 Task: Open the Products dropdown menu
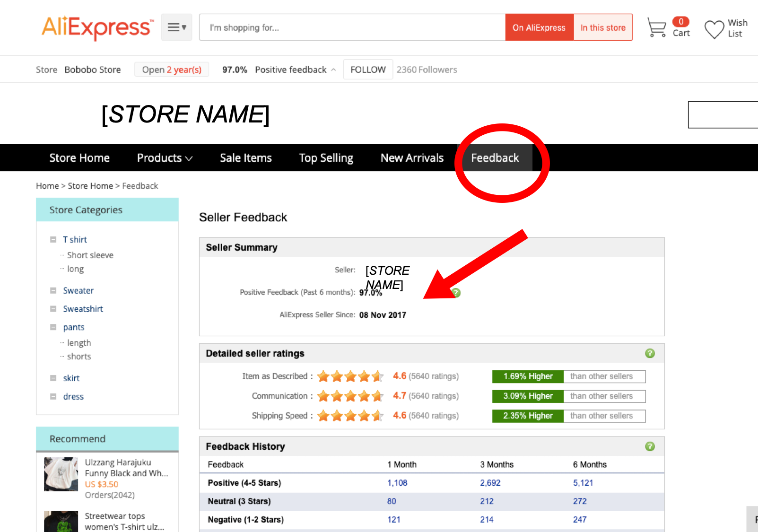tap(165, 158)
